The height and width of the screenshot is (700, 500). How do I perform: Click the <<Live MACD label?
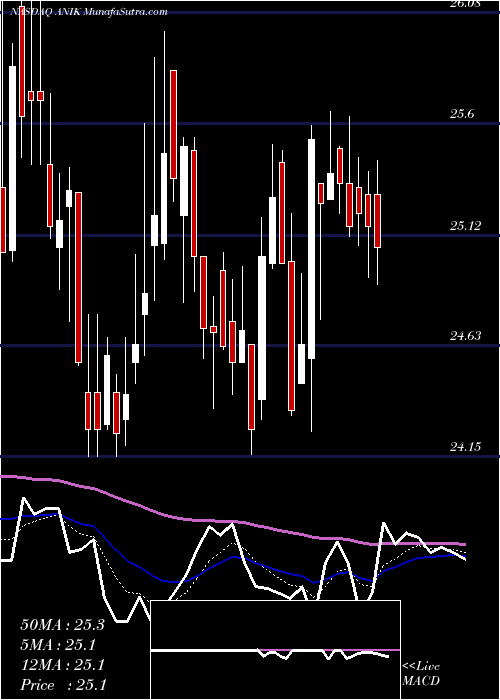pyautogui.click(x=421, y=674)
